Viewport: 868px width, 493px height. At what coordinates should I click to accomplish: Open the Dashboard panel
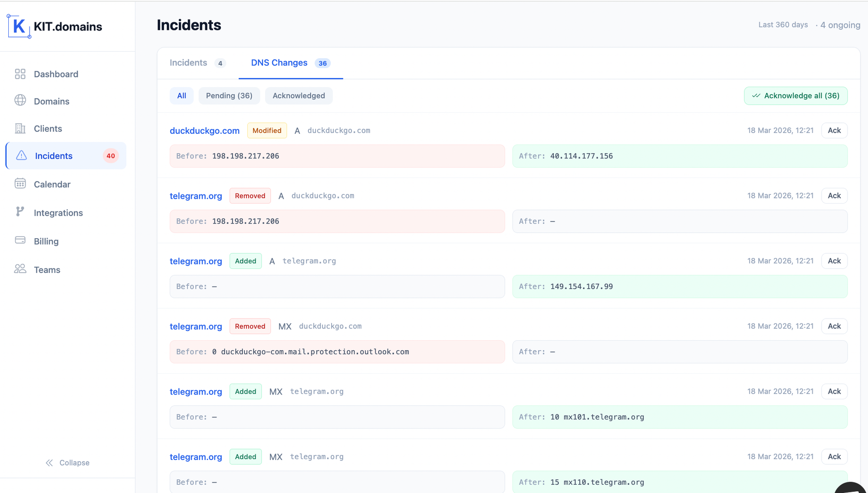tap(56, 74)
